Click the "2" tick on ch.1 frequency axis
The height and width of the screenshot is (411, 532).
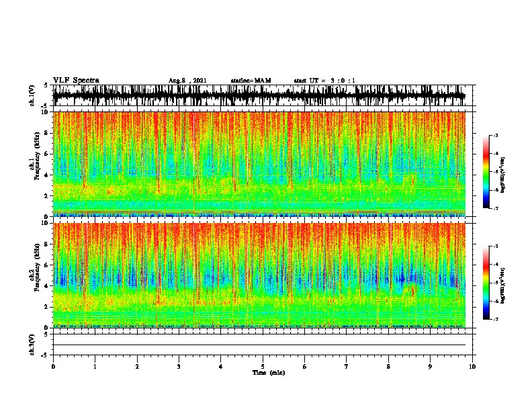click(x=48, y=195)
